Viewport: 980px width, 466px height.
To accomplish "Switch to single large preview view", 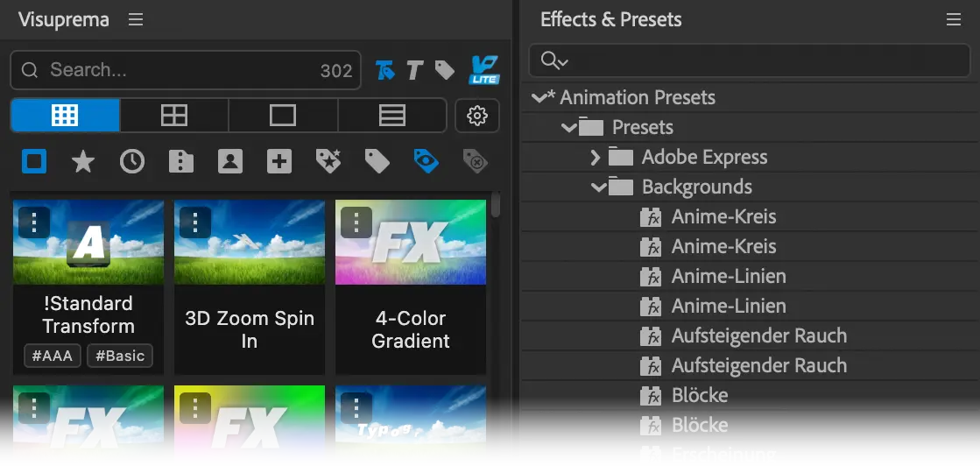I will 283,115.
